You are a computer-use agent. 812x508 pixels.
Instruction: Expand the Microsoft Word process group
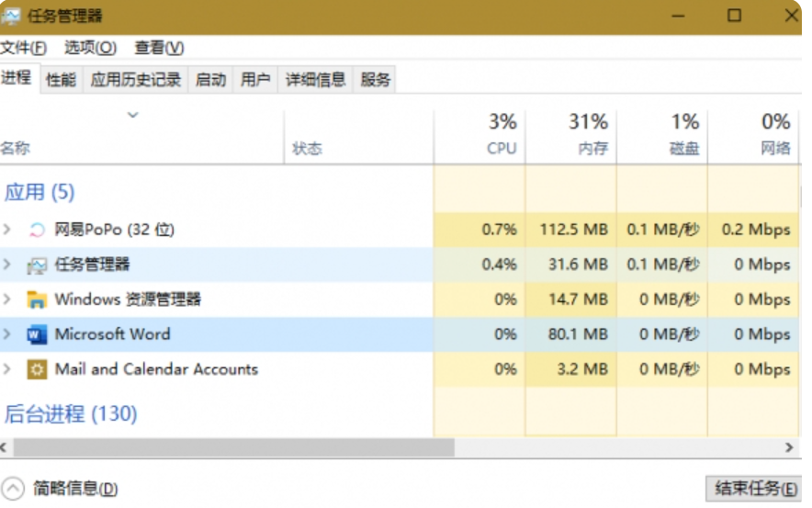(7, 334)
